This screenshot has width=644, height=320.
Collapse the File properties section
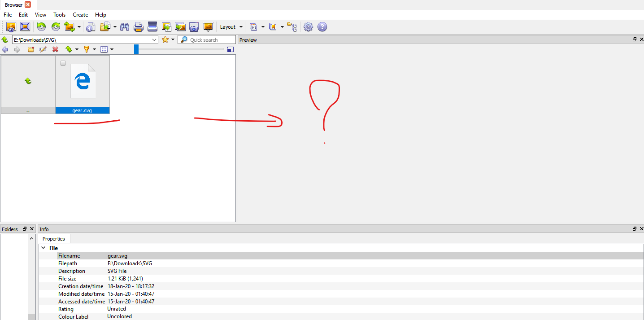(44, 248)
